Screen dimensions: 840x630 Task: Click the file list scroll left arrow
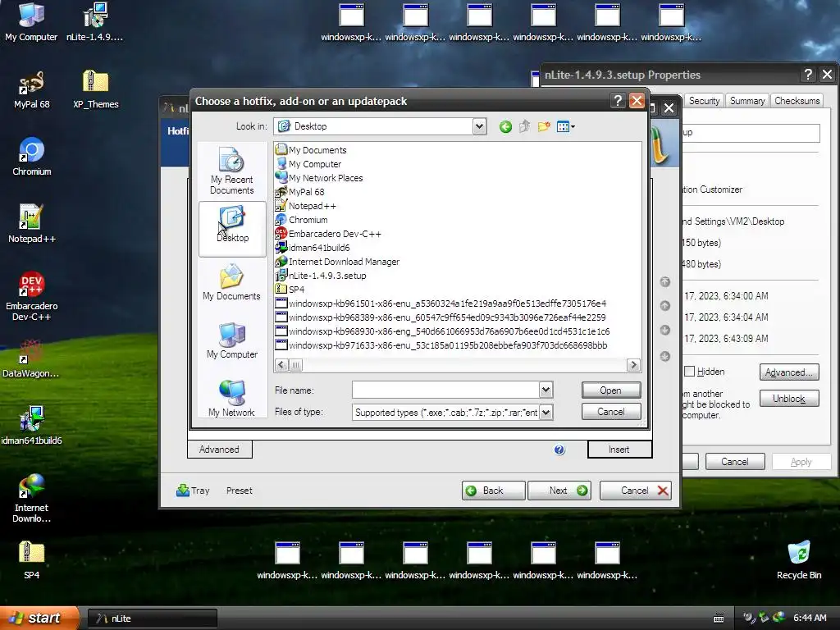click(281, 365)
